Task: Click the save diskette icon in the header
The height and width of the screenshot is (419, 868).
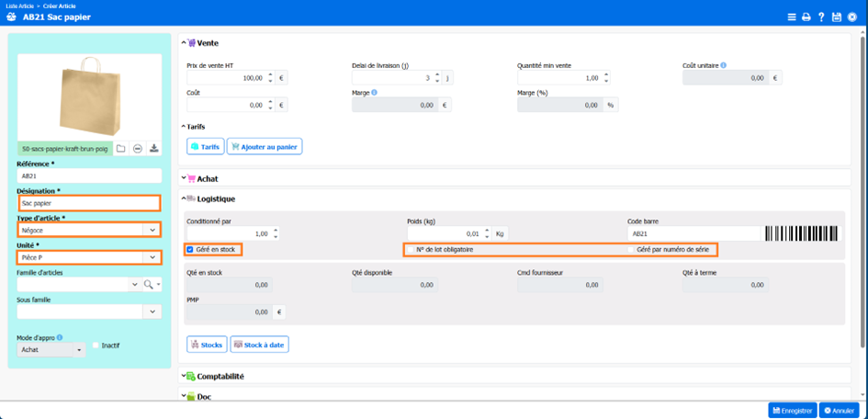Action: click(836, 17)
